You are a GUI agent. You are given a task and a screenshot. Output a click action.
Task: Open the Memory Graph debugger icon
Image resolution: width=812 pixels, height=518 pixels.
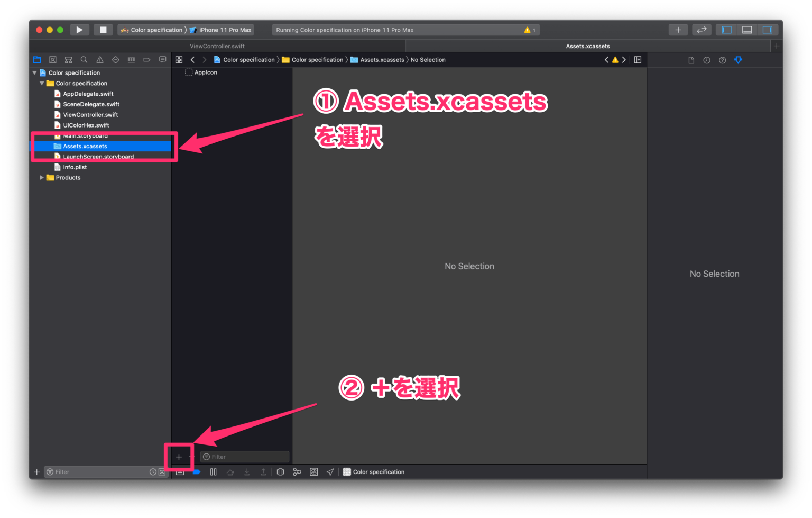click(297, 471)
